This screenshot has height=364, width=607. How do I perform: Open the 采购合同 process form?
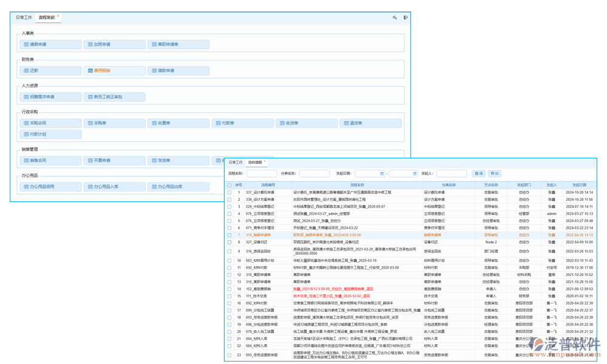tap(51, 123)
